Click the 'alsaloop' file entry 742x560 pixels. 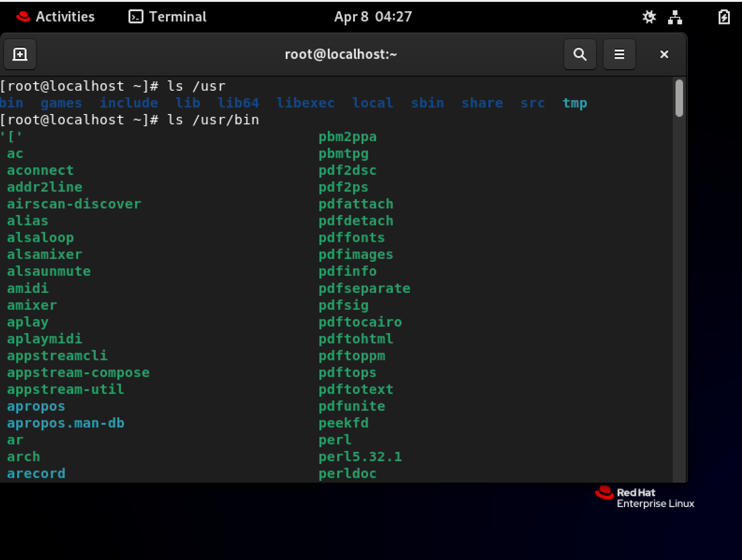[x=41, y=238]
